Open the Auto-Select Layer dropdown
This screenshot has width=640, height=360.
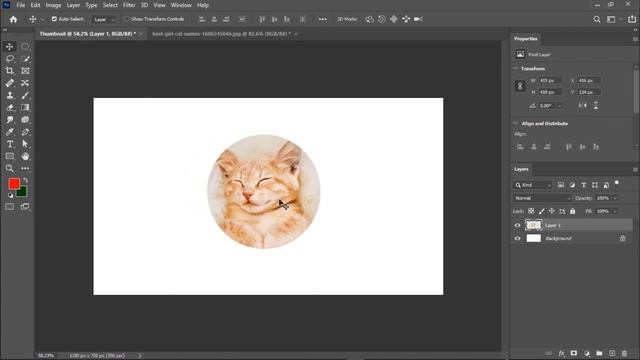(x=104, y=19)
